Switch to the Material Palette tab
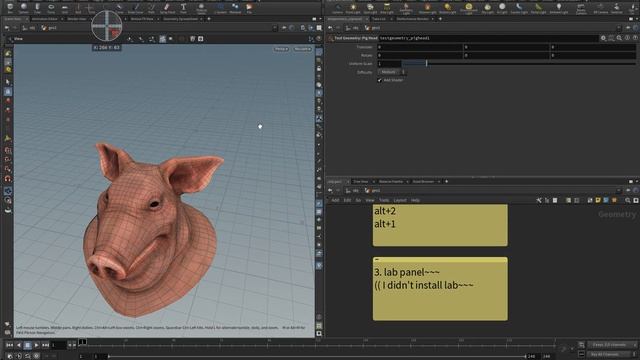 [391, 182]
